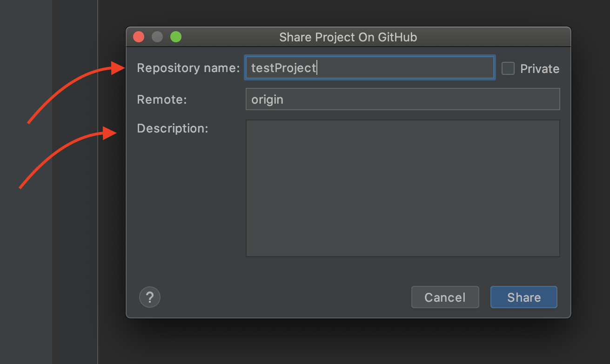Enable the Private checkbox
The height and width of the screenshot is (364, 610).
pos(508,68)
